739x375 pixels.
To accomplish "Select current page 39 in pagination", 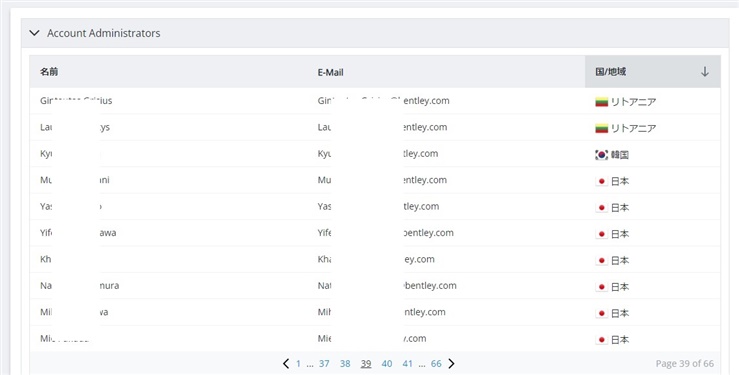I will 366,364.
